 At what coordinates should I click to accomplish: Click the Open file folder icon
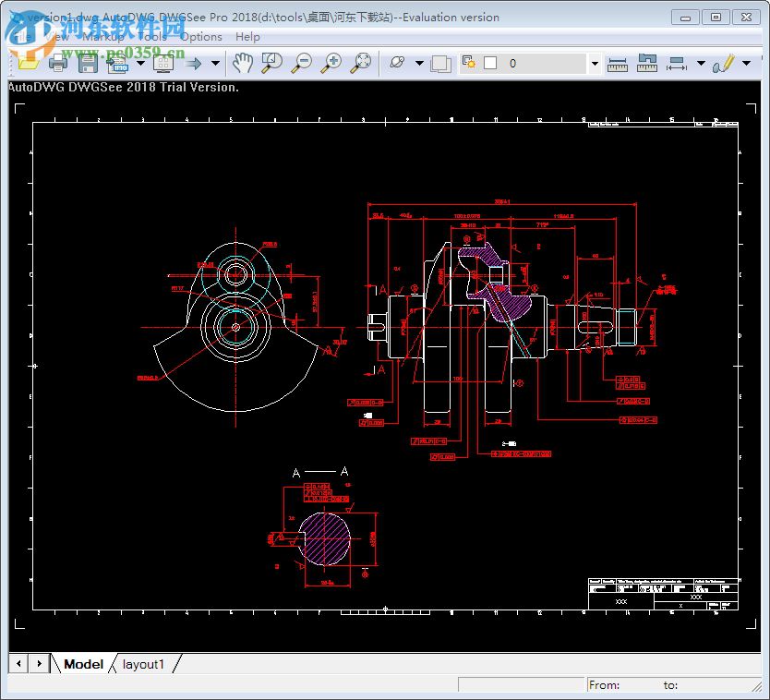point(28,63)
